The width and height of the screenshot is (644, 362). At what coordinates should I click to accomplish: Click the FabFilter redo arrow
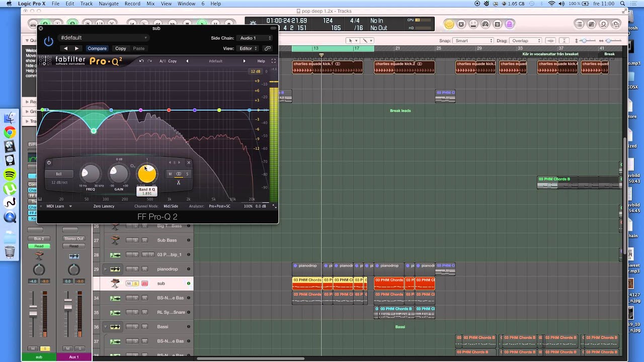click(149, 61)
